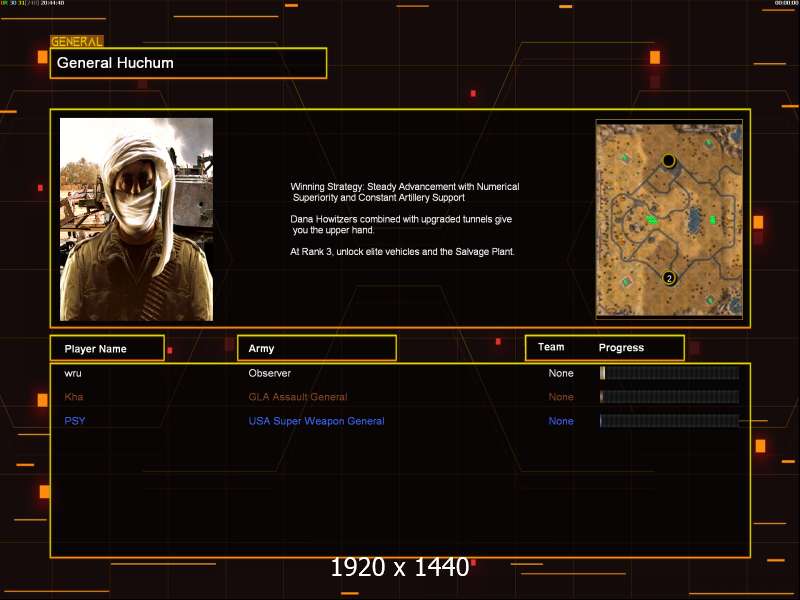Image resolution: width=800 pixels, height=600 pixels.
Task: Click the team None value for wru
Action: click(561, 373)
